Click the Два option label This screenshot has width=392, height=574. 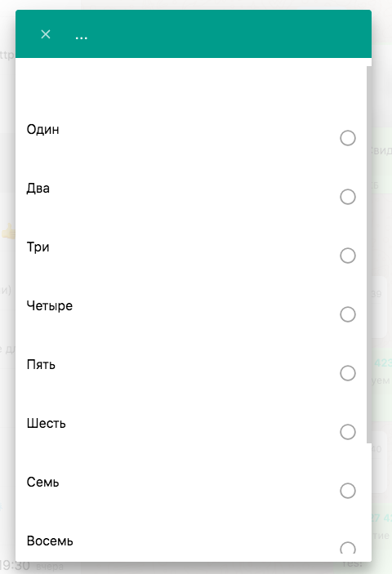(x=38, y=188)
